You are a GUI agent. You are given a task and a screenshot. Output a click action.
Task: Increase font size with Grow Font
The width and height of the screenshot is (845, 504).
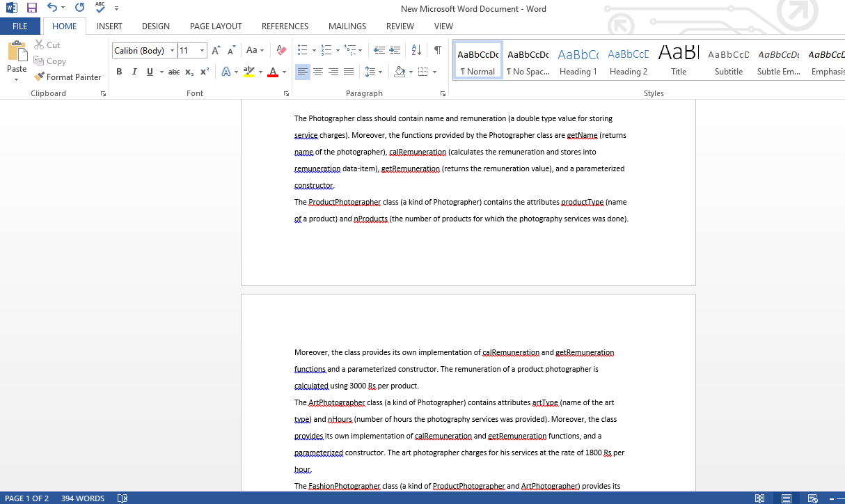(x=216, y=51)
